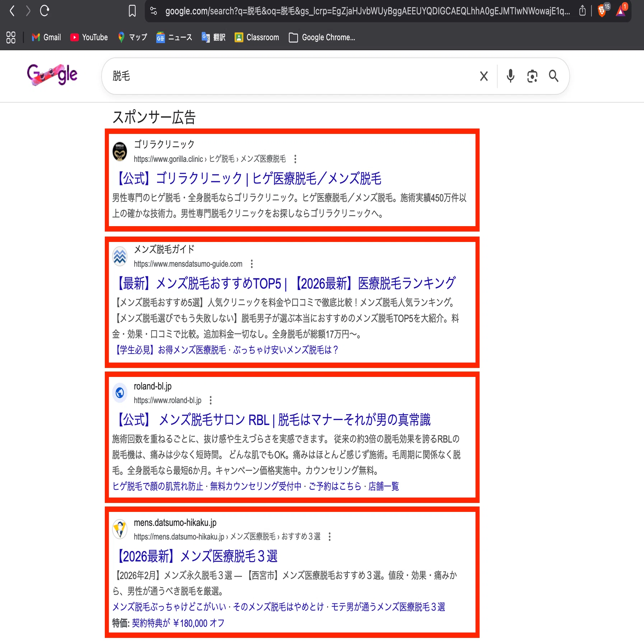This screenshot has height=644, width=644.
Task: Click https://www.roland-bl.jp URL text
Action: click(x=168, y=400)
